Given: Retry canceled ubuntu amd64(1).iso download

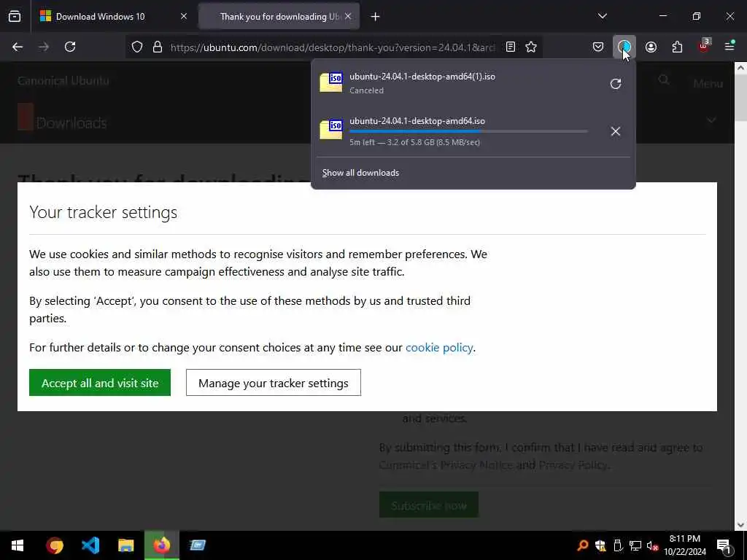Looking at the screenshot, I should pyautogui.click(x=616, y=84).
